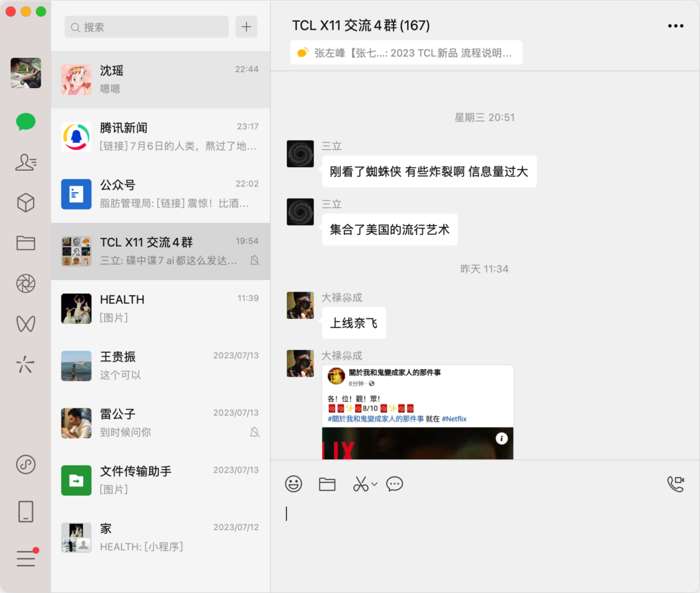The image size is (700, 593).
Task: Open the Favorites cube icon
Action: pos(26,203)
